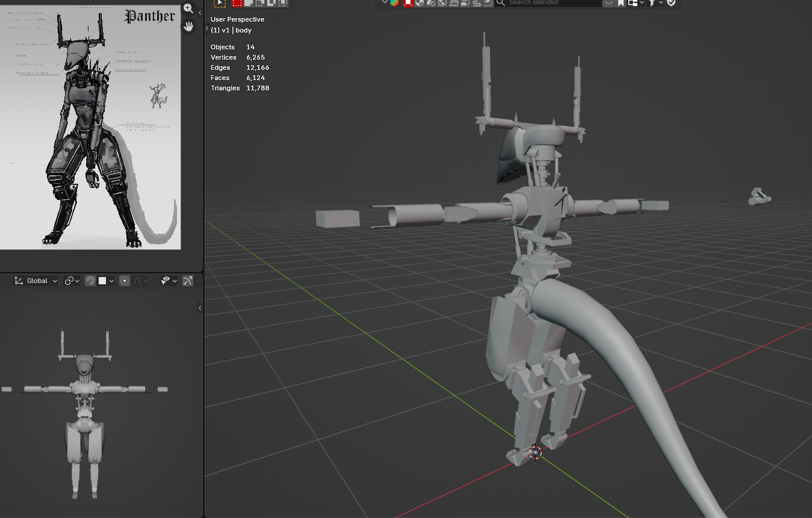Click the red highlighted icon beside the colorful cube
Viewport: 812px width, 518px height.
point(408,2)
